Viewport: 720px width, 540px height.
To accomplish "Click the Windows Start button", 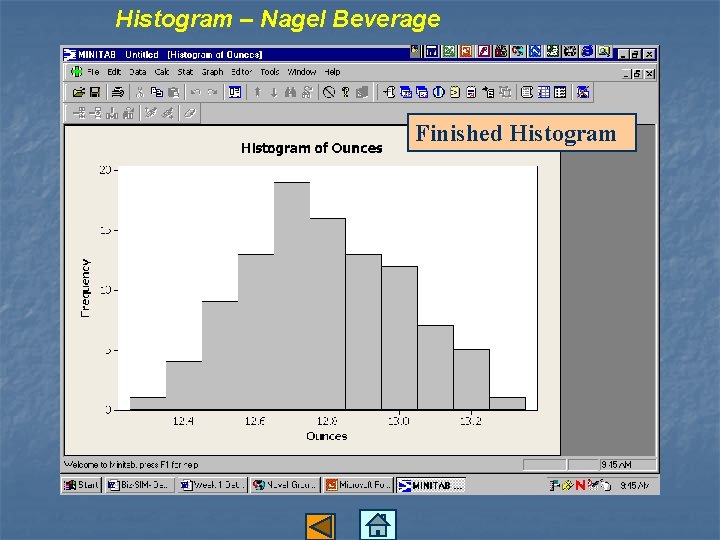I will coord(81,485).
